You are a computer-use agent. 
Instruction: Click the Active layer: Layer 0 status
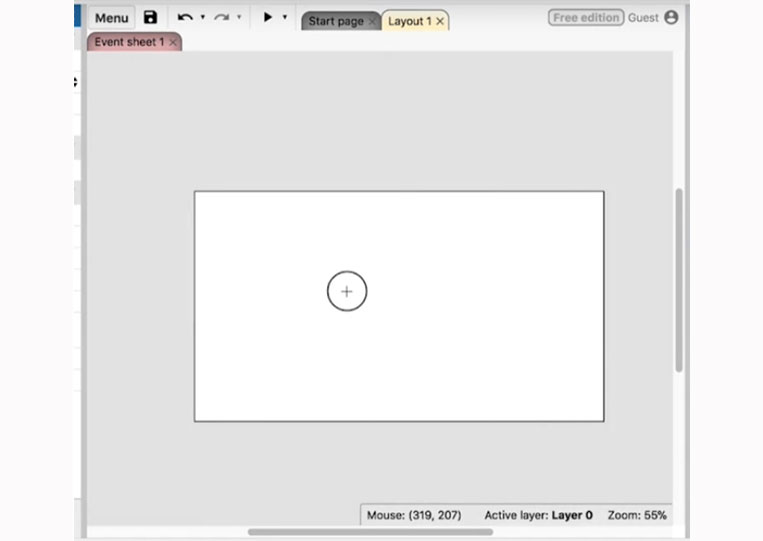(538, 515)
